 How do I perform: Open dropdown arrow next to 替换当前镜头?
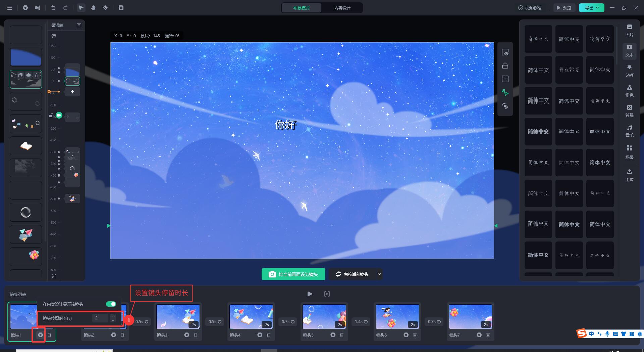pos(379,274)
